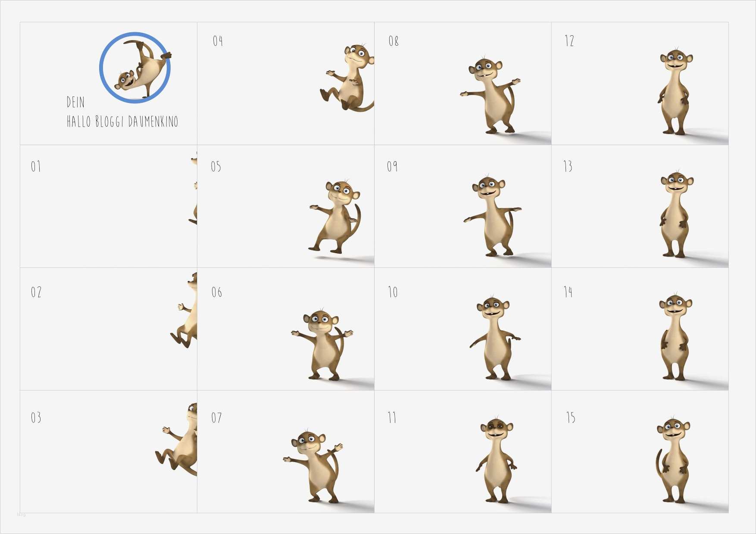
Task: Click the meerkat in frame 05
Action: pos(335,217)
